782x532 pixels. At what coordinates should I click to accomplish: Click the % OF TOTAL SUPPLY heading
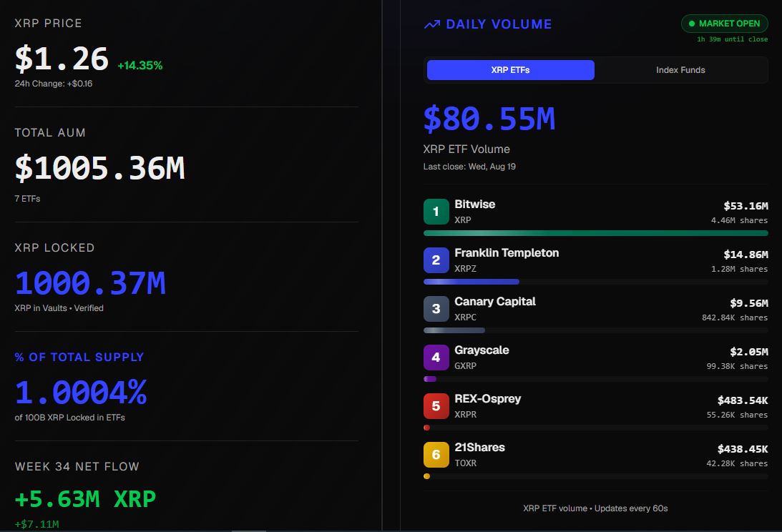coord(79,357)
